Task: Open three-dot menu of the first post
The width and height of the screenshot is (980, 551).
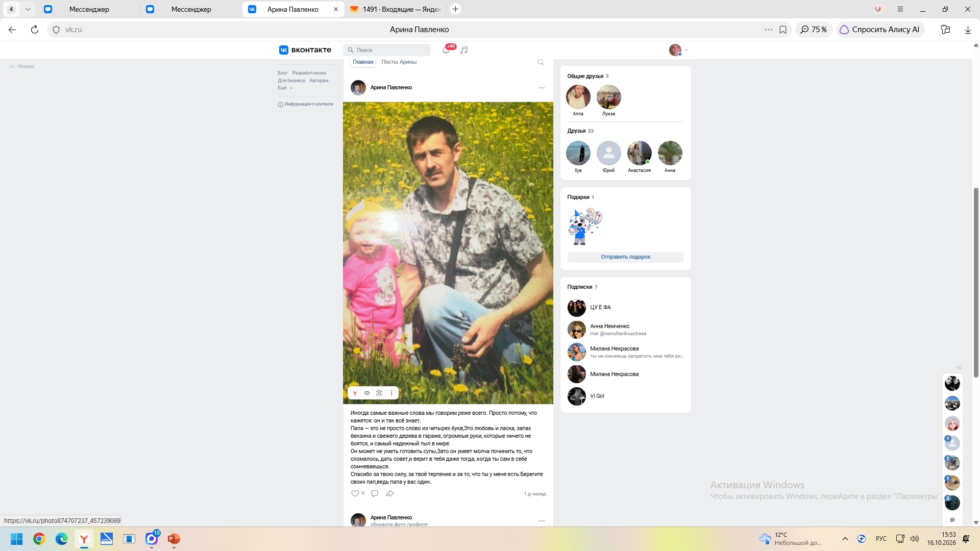Action: (x=542, y=88)
